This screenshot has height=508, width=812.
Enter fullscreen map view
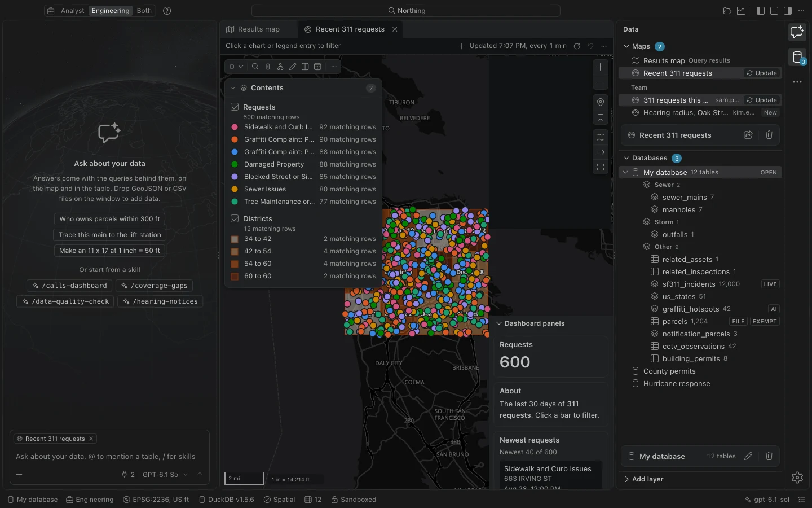coord(601,168)
